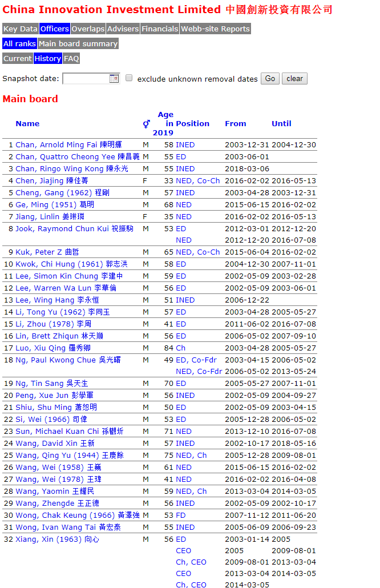Open Sun, Michael Kuan Chi profile link
The image size is (380, 588).
click(x=70, y=431)
